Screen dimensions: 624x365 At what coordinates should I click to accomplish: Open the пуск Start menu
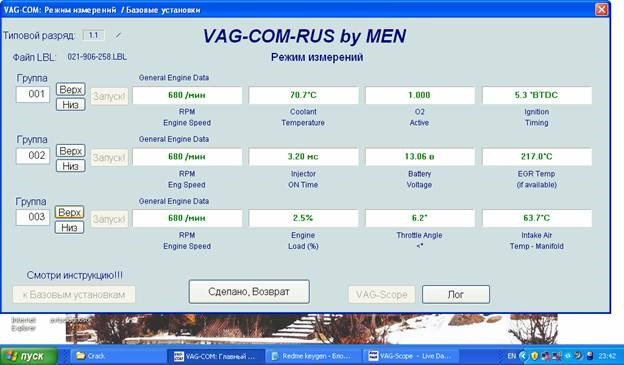point(29,355)
